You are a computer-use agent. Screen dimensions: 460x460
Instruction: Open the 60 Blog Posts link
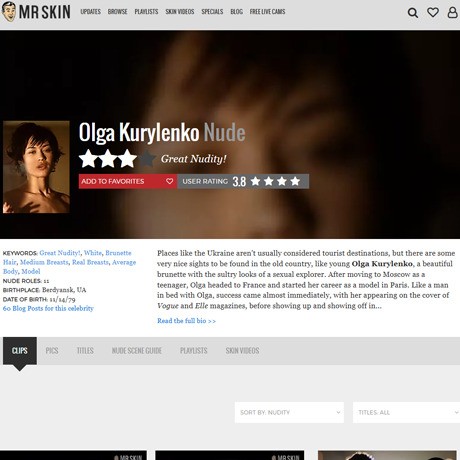[x=48, y=308]
